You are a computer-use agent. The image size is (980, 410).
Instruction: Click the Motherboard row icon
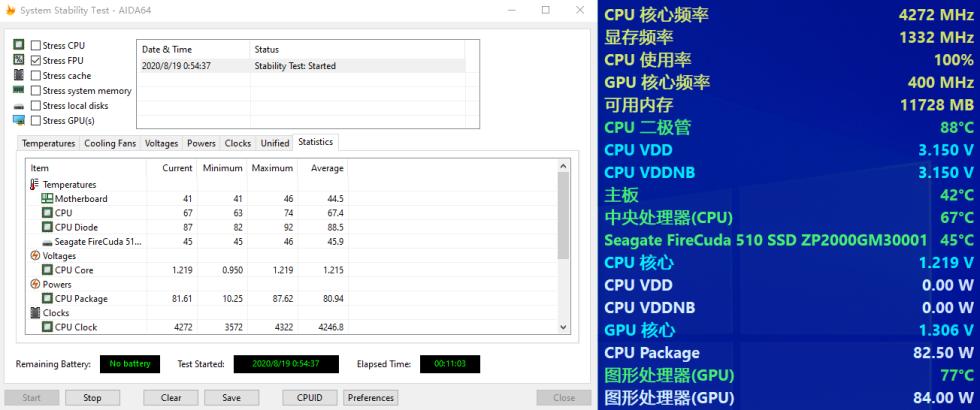(47, 199)
